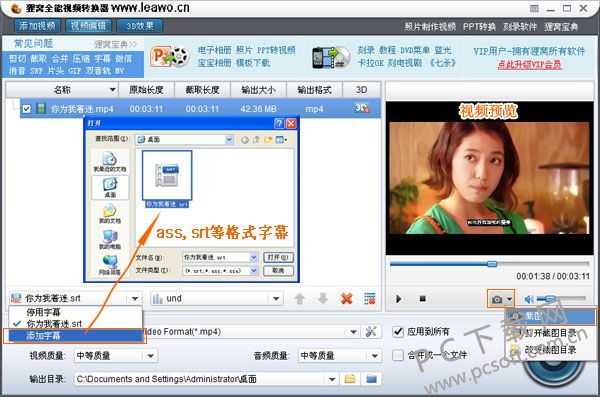
Task: Click the 输出大小 column header
Action: (x=258, y=90)
